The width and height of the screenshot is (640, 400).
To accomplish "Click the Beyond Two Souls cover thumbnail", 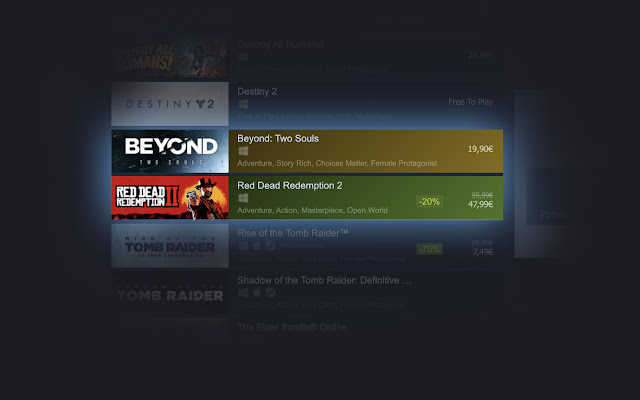I will pyautogui.click(x=170, y=151).
